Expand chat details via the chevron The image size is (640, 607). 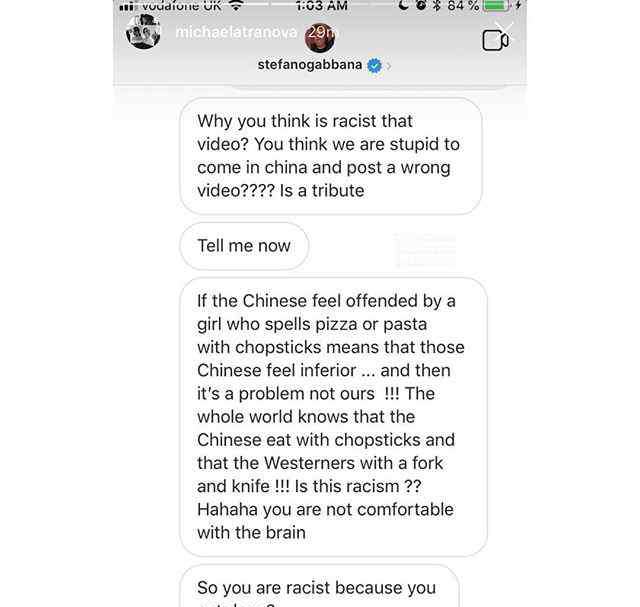[x=389, y=66]
